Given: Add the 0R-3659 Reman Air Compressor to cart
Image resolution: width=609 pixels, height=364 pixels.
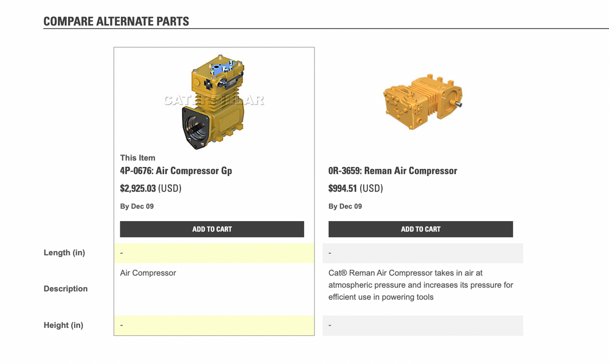Looking at the screenshot, I should [x=420, y=229].
